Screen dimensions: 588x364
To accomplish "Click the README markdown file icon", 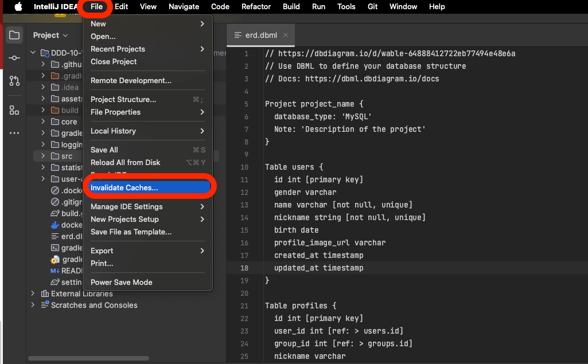I will [54, 271].
